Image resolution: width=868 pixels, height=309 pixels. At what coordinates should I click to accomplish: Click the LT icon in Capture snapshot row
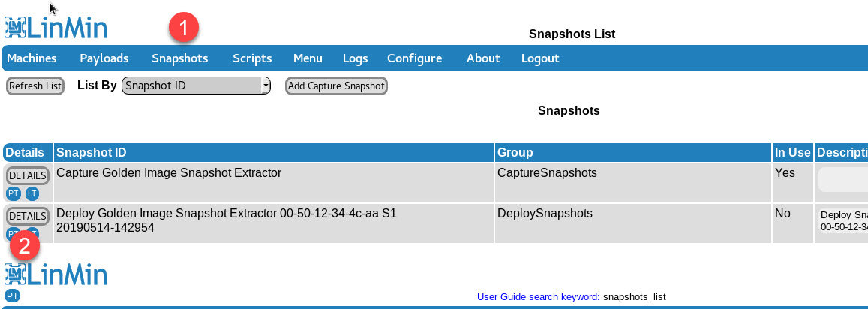click(32, 193)
